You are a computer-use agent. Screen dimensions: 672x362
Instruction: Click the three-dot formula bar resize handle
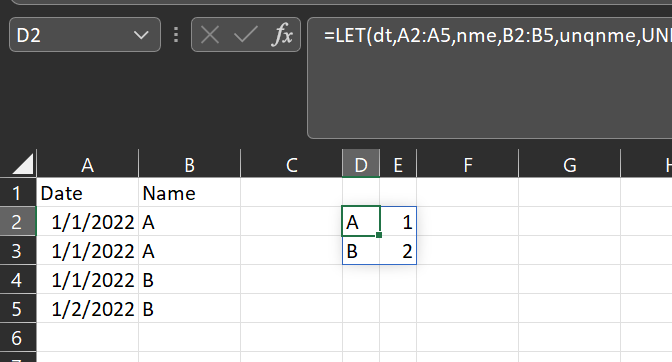click(176, 35)
